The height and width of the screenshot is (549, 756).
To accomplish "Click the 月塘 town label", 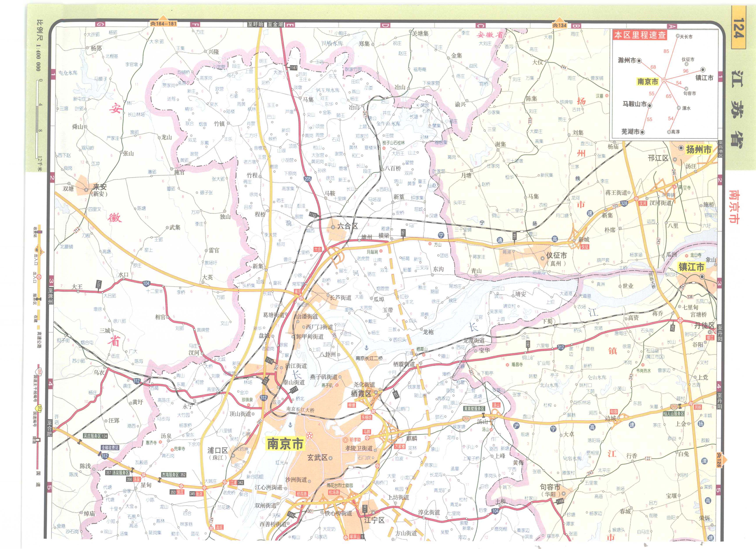I will point(466,175).
